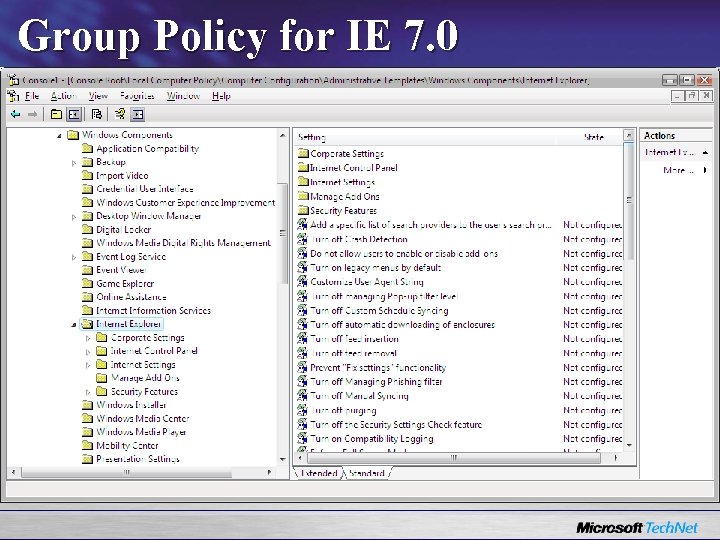Screen dimensions: 720x540
Task: Click the Manage Add Ons folder icon in tree
Action: tap(101, 377)
